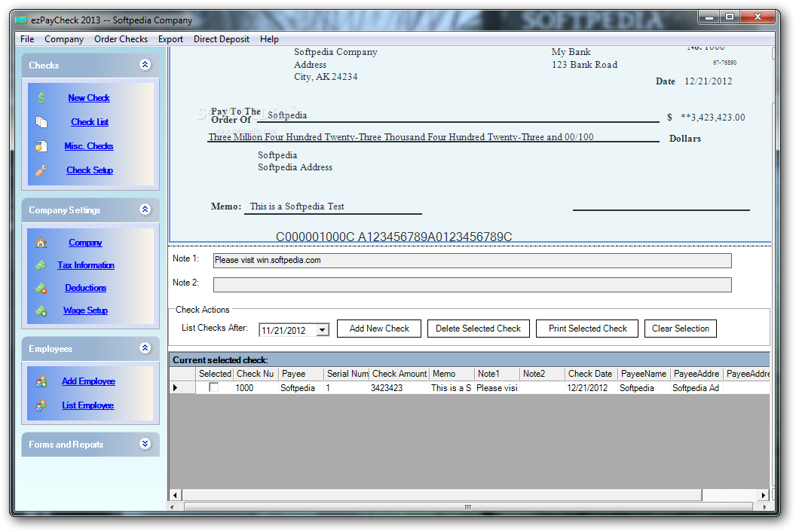Click the Check Amount column header
Image resolution: width=796 pixels, height=532 pixels.
pyautogui.click(x=400, y=374)
